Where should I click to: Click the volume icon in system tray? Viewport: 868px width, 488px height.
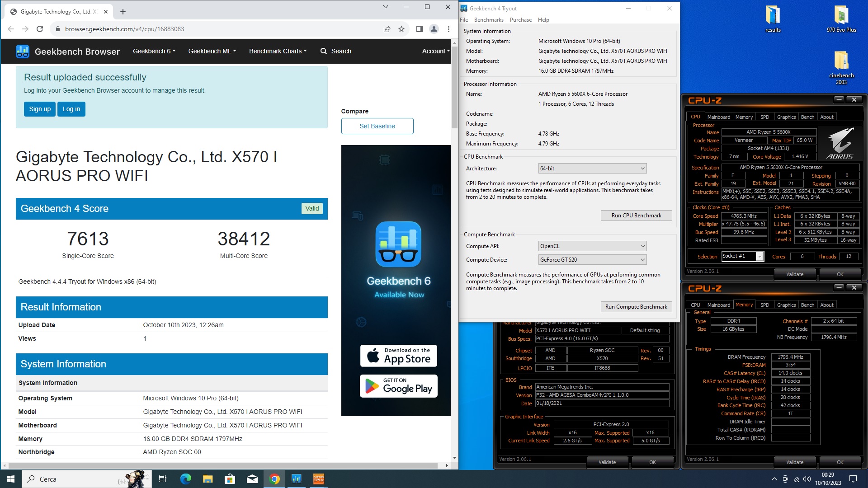(x=807, y=479)
